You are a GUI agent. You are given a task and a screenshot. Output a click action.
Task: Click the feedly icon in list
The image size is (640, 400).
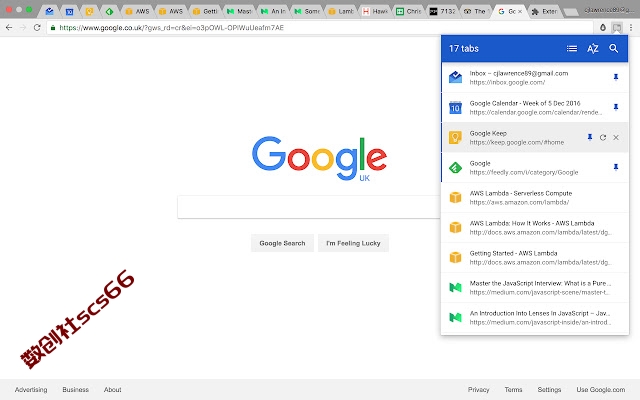point(456,167)
